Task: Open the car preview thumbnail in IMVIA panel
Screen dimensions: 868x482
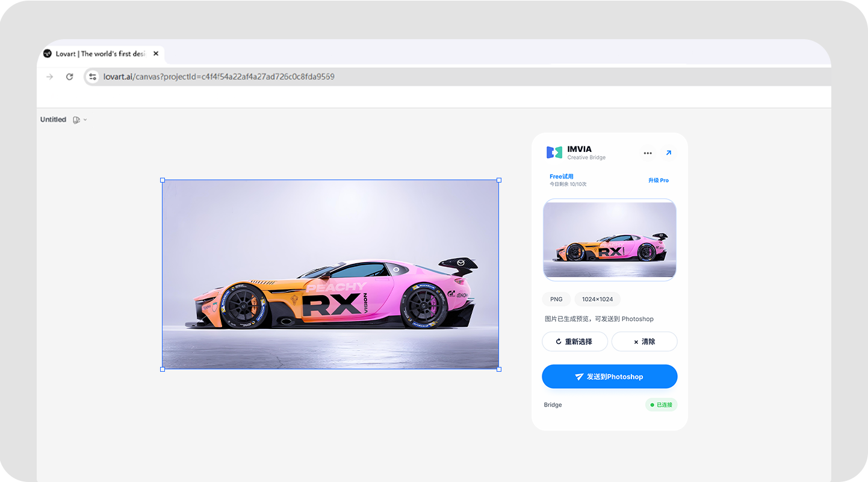Action: click(x=610, y=240)
